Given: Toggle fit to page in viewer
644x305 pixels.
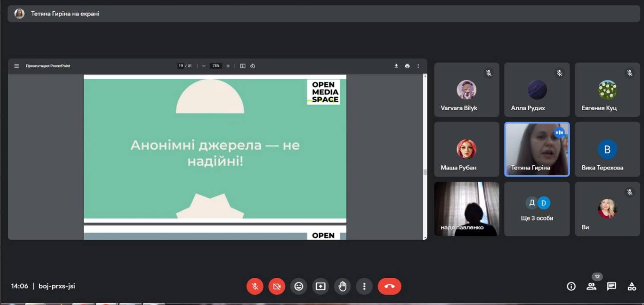Looking at the screenshot, I should 243,66.
